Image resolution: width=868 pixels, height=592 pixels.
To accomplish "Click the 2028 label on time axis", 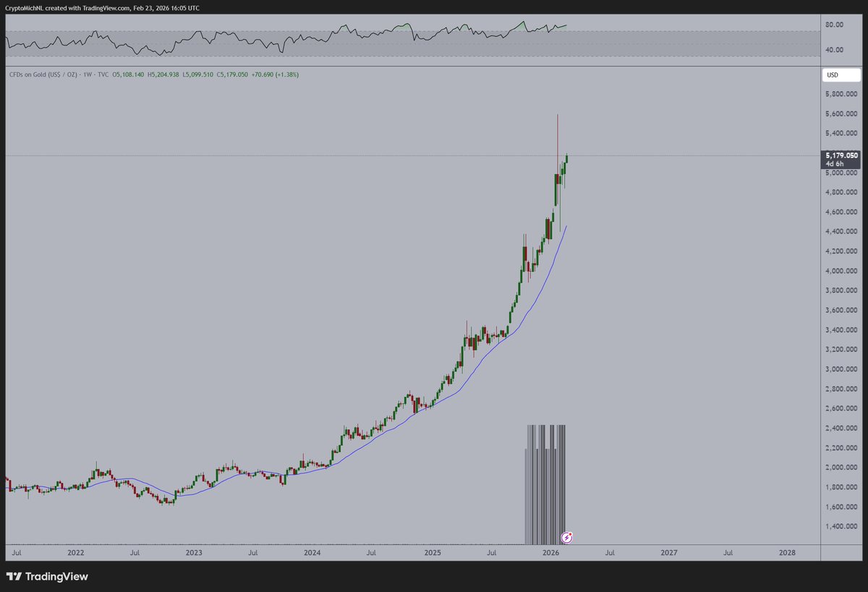I will point(787,553).
